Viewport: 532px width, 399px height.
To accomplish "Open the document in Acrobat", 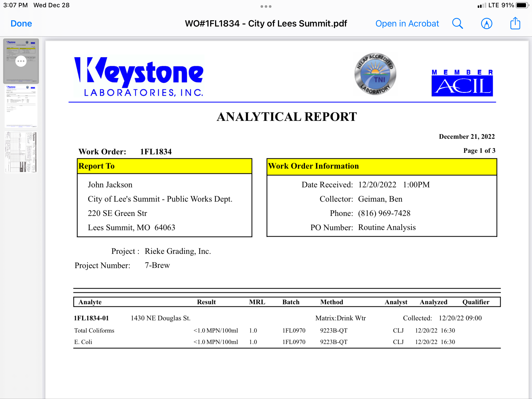I will click(407, 24).
